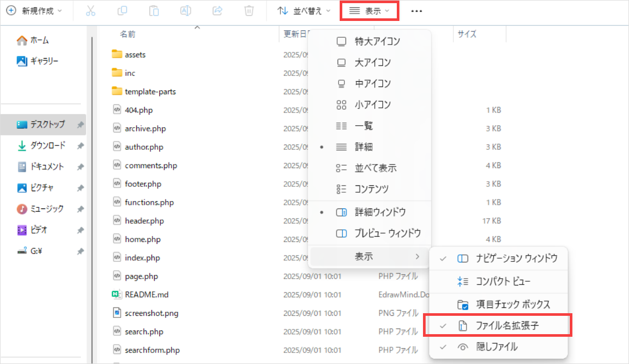Viewport: 629px width, 364px height.
Task: Click the Delete trash can icon
Action: [x=250, y=11]
